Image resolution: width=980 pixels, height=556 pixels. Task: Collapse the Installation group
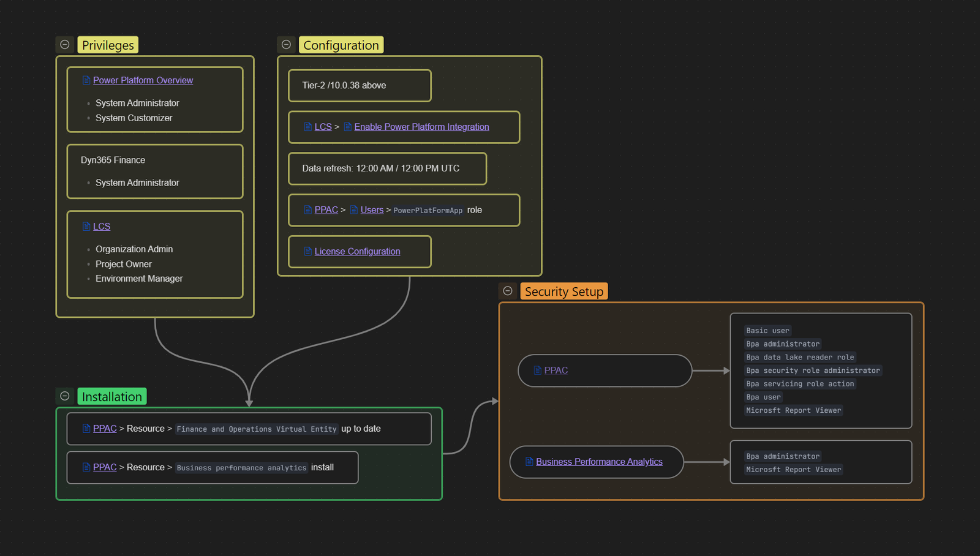click(x=64, y=396)
